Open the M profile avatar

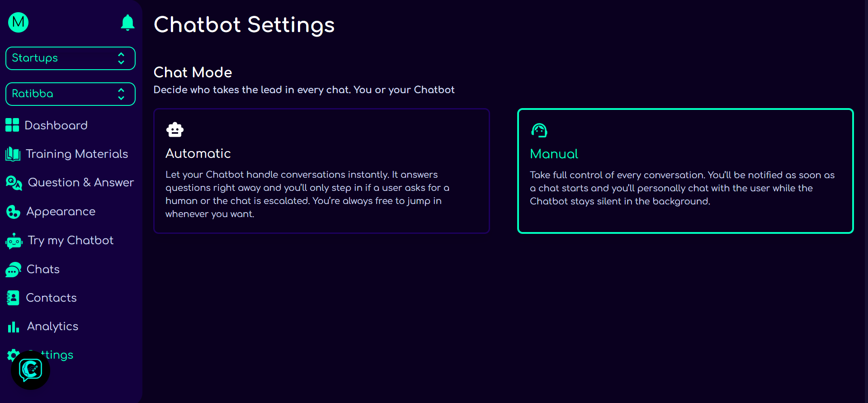click(19, 22)
